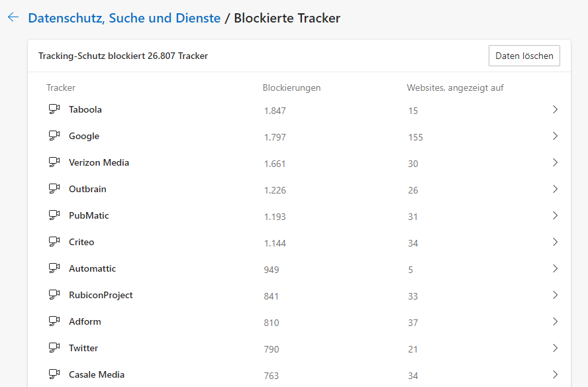
Task: Click the Websites, angezeigt auf header
Action: 455,88
